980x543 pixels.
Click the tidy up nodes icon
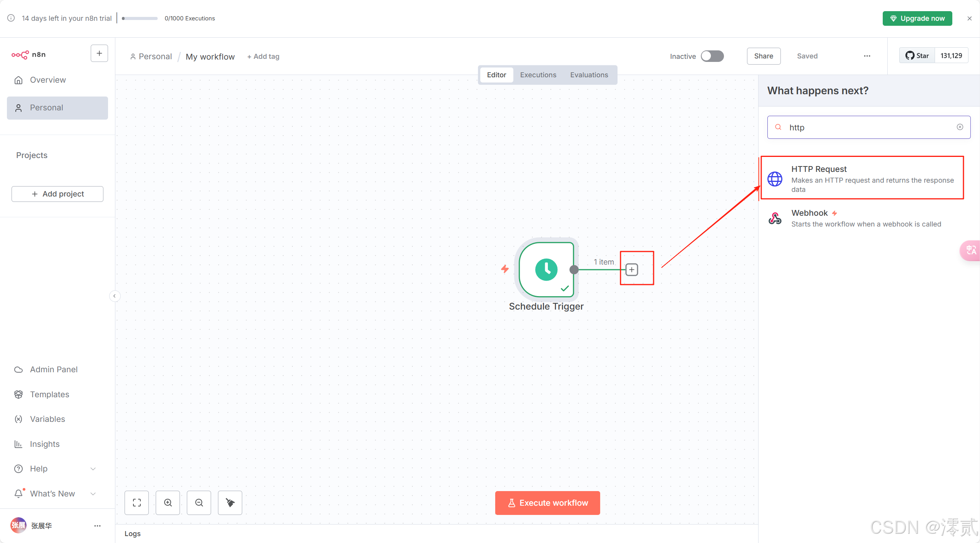pos(230,503)
